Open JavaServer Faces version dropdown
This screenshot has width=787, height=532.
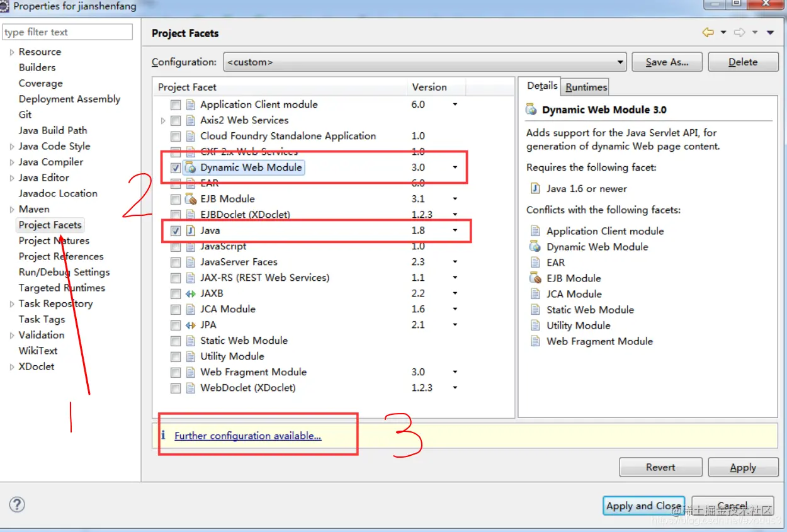click(455, 262)
